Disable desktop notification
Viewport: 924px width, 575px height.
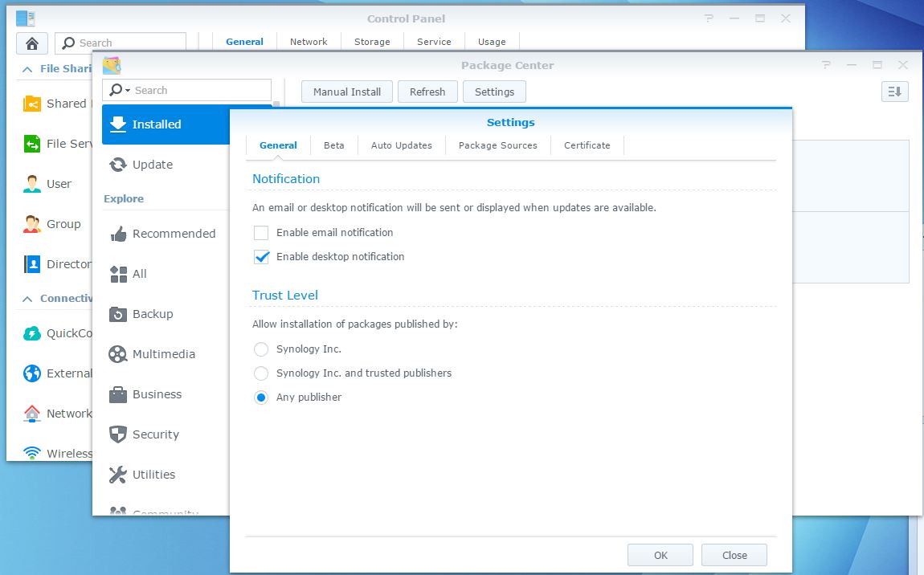point(261,257)
